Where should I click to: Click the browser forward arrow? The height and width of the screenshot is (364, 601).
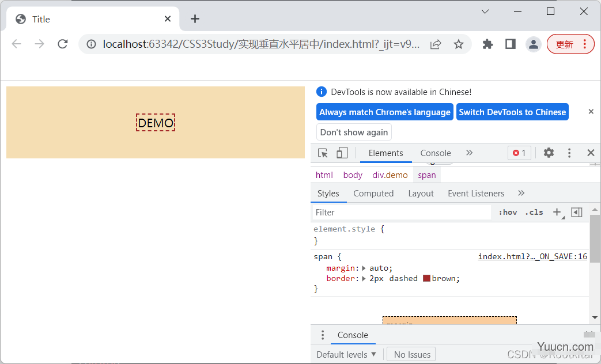(40, 44)
